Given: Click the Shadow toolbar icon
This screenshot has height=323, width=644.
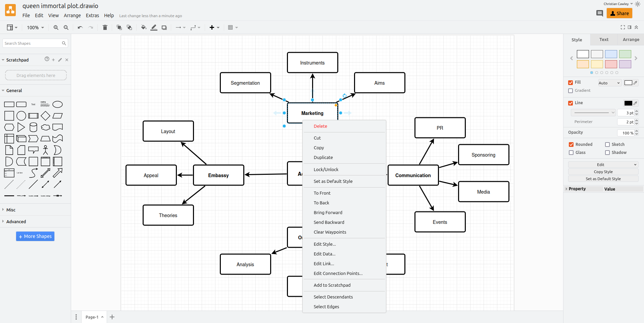Looking at the screenshot, I should [x=164, y=28].
